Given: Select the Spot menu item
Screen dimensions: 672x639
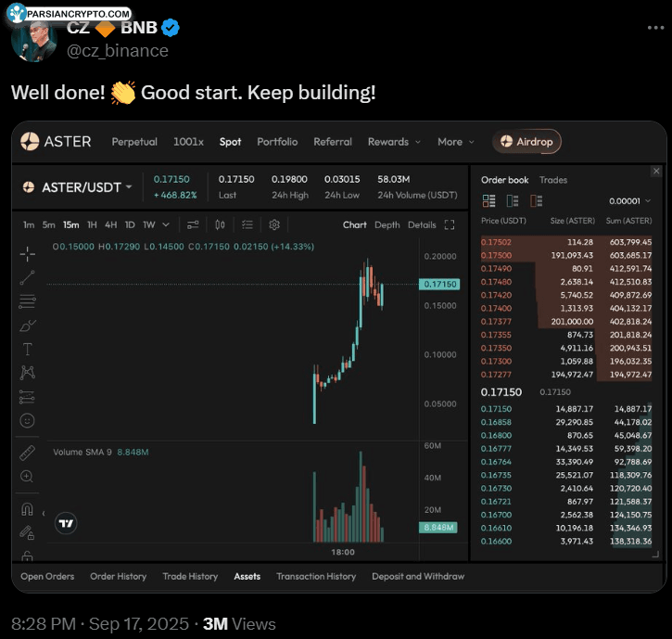Looking at the screenshot, I should click(230, 142).
